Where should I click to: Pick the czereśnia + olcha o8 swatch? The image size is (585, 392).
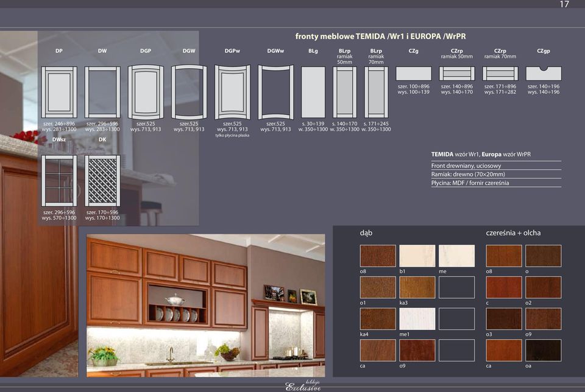tap(504, 256)
